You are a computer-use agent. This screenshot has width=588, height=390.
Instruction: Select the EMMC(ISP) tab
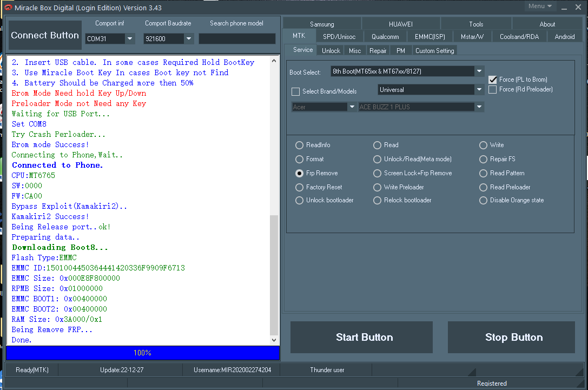430,36
